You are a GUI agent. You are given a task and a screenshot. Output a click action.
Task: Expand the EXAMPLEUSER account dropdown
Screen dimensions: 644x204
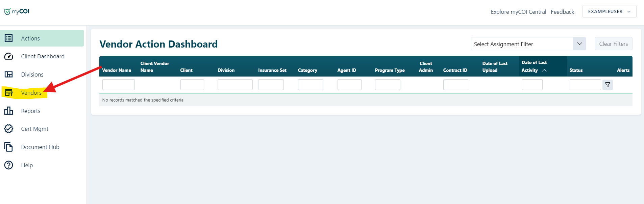[x=609, y=11]
